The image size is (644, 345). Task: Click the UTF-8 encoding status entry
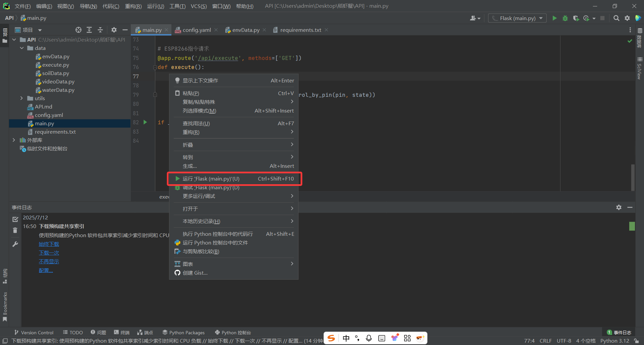tap(564, 341)
